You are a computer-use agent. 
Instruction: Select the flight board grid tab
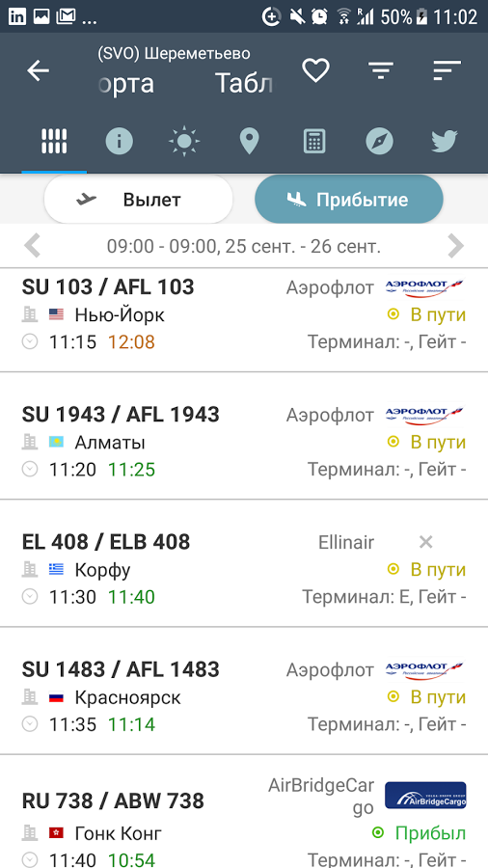click(54, 141)
